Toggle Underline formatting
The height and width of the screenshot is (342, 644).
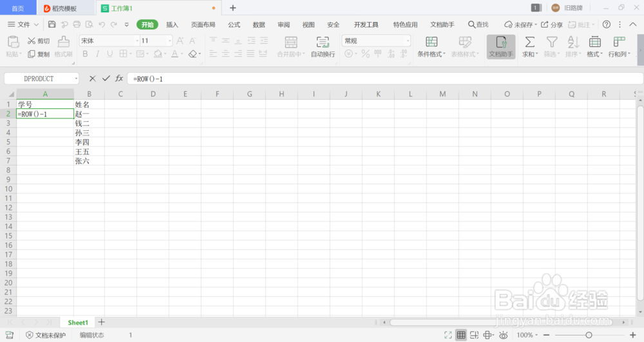(x=109, y=54)
